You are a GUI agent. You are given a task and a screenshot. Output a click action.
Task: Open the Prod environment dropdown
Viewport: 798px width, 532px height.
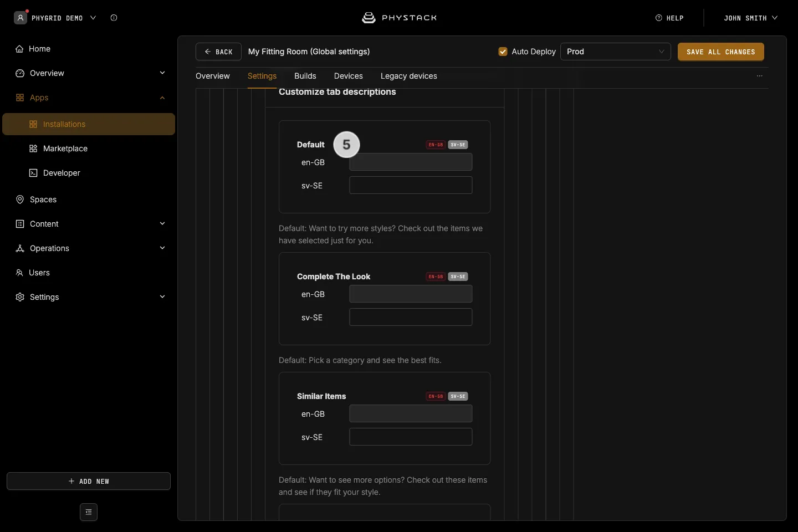(x=616, y=52)
